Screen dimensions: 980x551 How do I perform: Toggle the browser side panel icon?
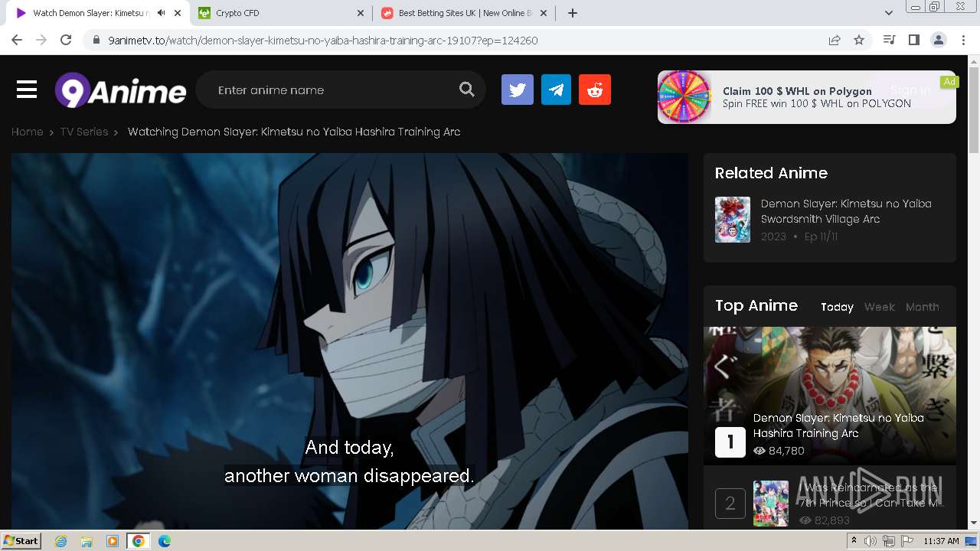914,41
